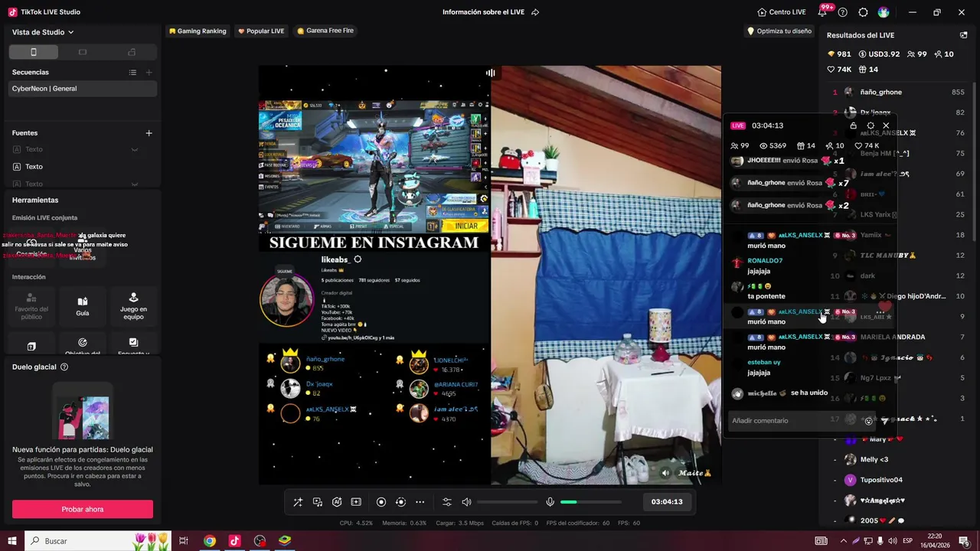Show hidden system tray icons
This screenshot has height=551, width=980.
[x=844, y=541]
